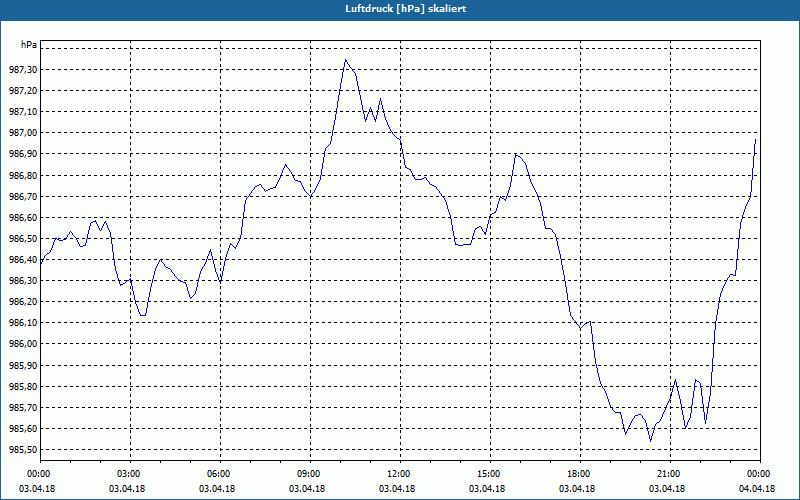Click the 986,40 pressure label
This screenshot has height=500, width=800.
pos(23,259)
